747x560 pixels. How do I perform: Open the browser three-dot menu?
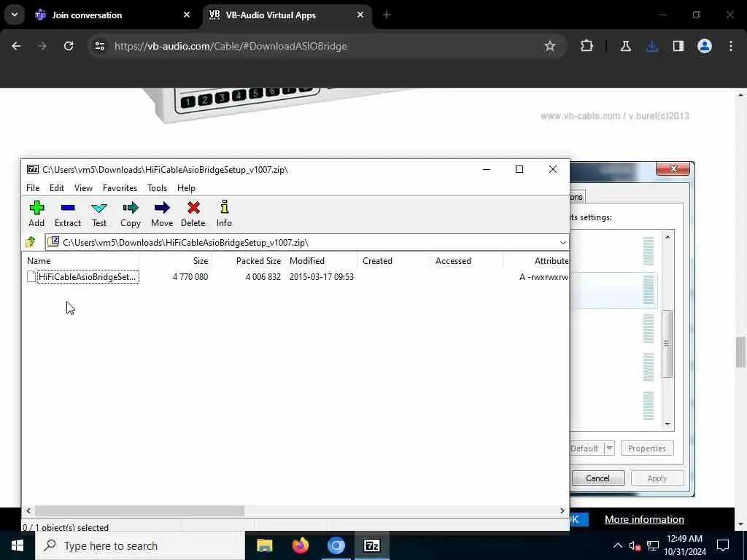tap(731, 46)
